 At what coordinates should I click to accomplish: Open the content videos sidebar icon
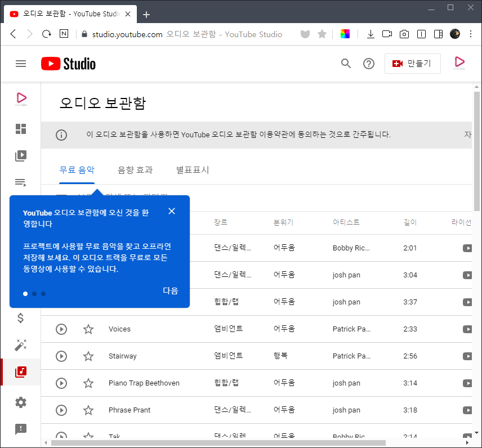[x=21, y=156]
